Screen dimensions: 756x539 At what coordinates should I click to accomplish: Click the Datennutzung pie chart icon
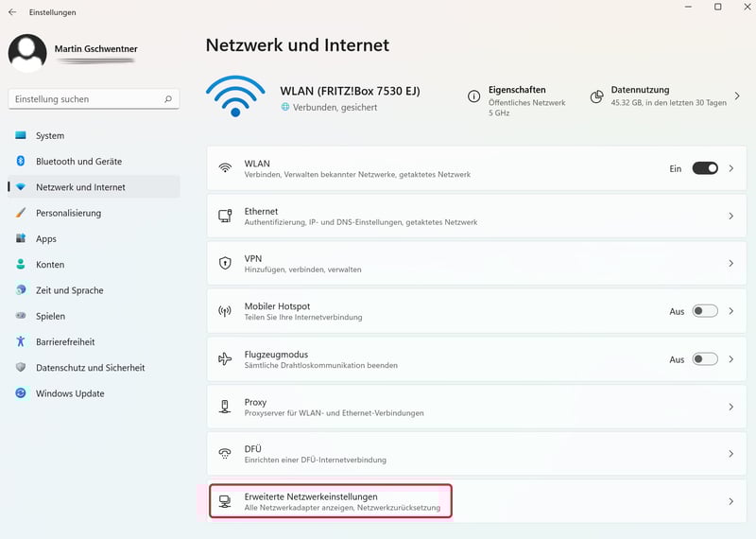click(596, 96)
